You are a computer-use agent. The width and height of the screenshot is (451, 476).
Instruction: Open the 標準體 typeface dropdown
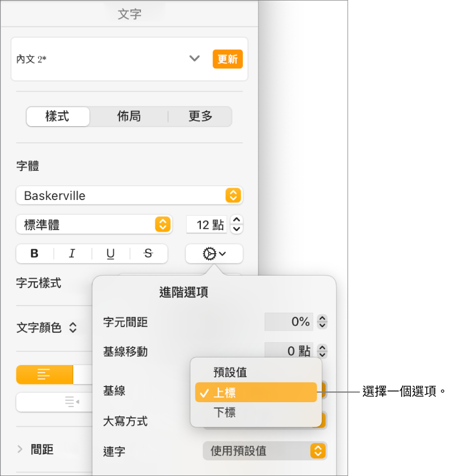[x=94, y=225]
